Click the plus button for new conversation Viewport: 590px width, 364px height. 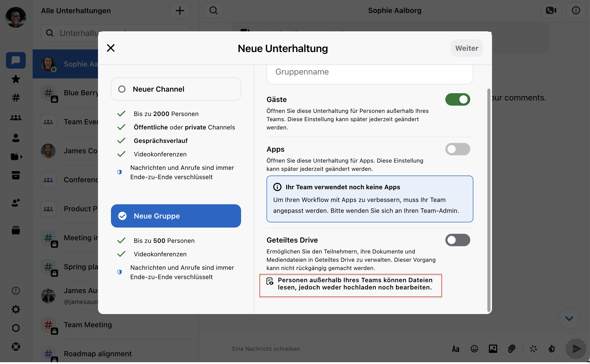coord(180,11)
